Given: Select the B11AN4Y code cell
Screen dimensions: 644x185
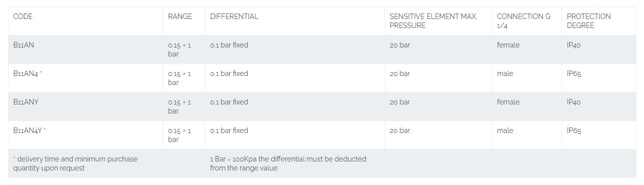Looking at the screenshot, I should tap(30, 130).
